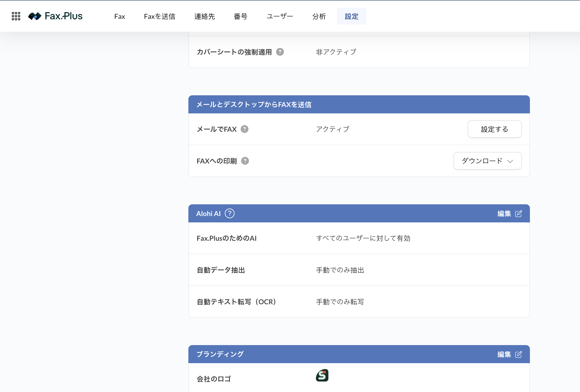Viewport: 580px width, 392px height.
Task: Click the Alohi AI edit pencil icon
Action: [x=519, y=214]
